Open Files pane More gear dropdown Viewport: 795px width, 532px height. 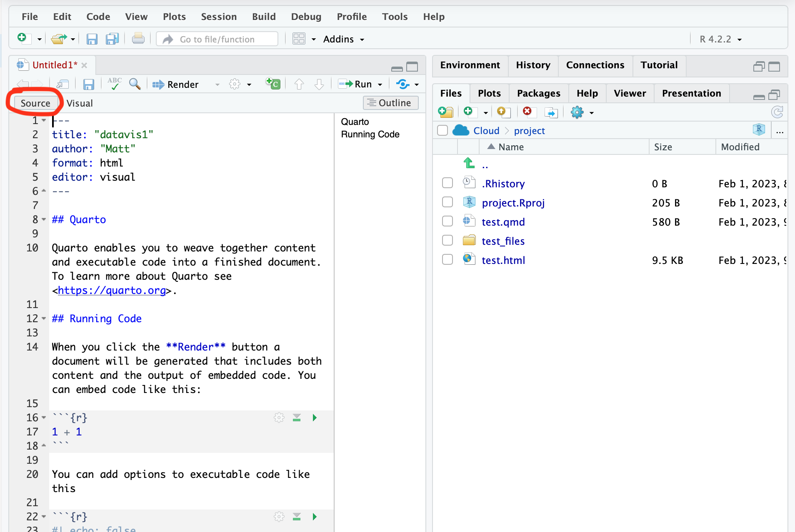(x=582, y=112)
